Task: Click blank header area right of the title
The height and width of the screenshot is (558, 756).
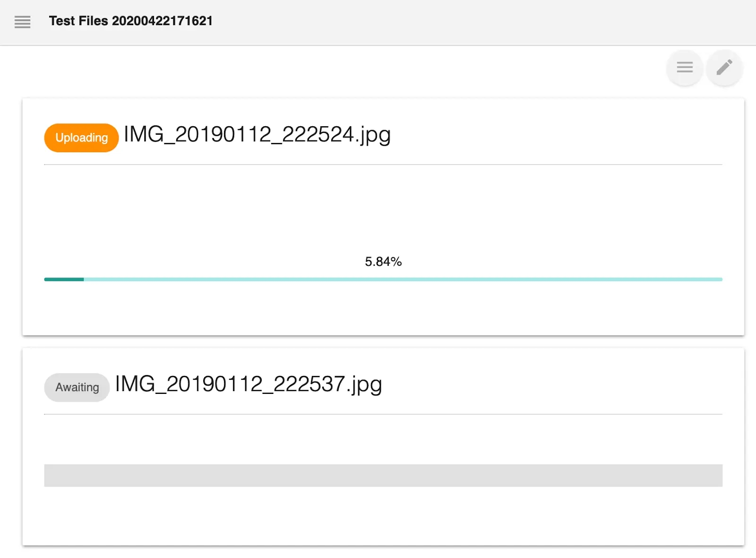Action: coord(472,22)
